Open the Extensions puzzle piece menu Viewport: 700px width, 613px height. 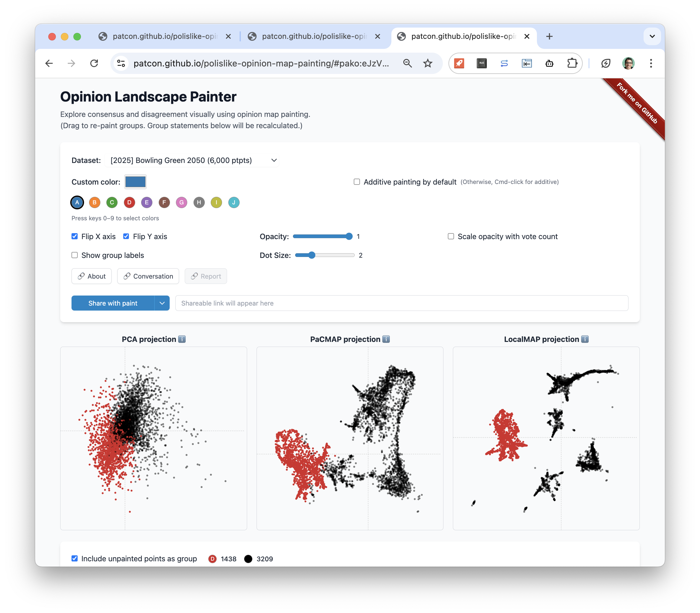click(x=572, y=63)
